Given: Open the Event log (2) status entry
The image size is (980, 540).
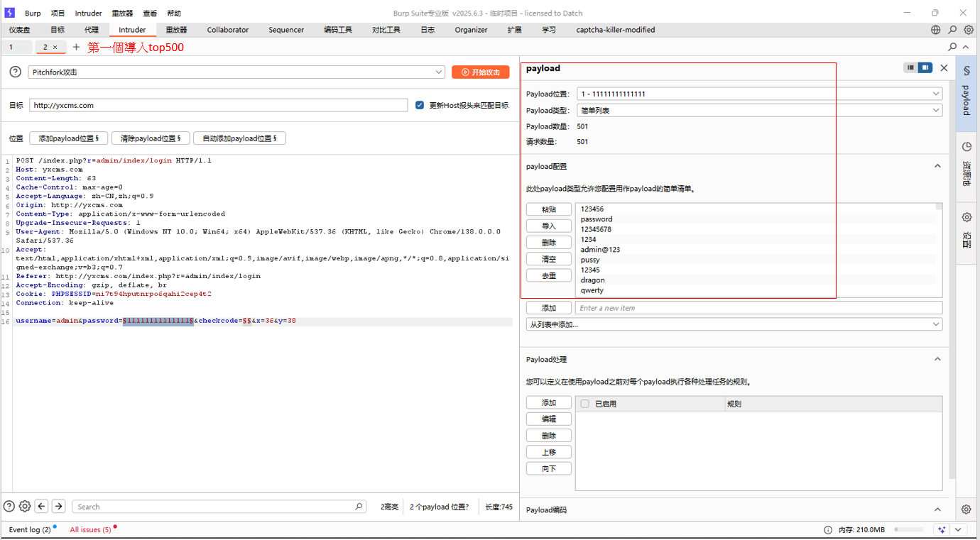Looking at the screenshot, I should coord(30,529).
